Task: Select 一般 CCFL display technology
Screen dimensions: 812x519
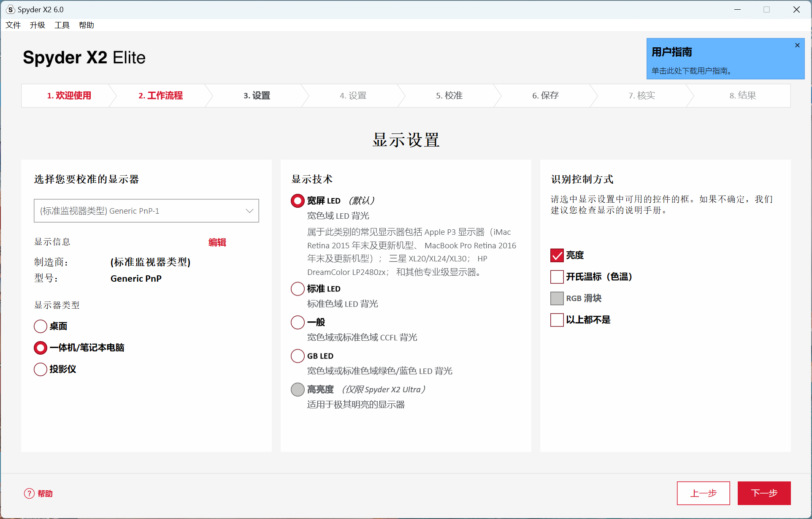Action: [x=298, y=322]
